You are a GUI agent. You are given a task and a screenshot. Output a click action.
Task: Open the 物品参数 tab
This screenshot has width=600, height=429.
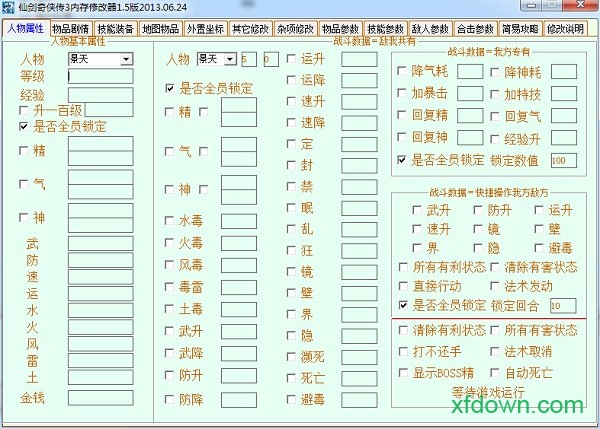coord(340,29)
